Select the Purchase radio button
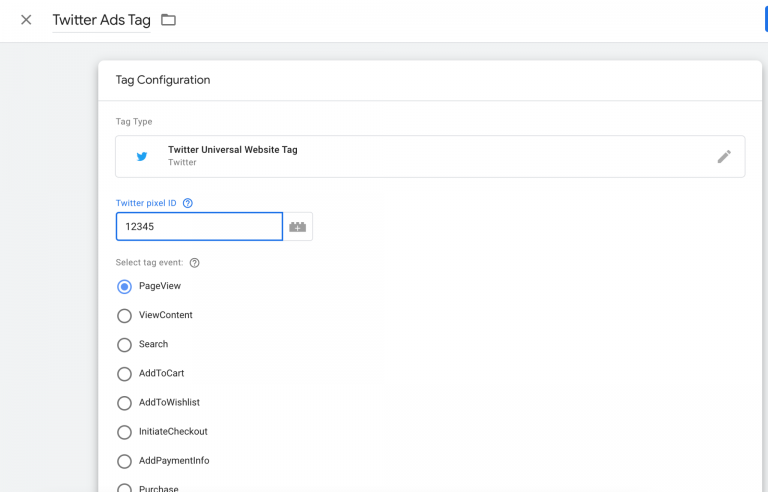768x492 pixels. coord(124,488)
